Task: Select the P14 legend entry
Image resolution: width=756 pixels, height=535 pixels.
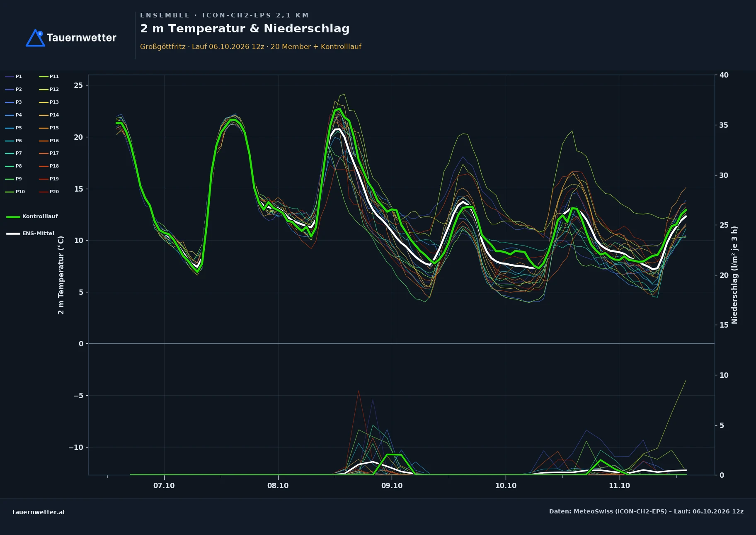Action: coord(49,115)
